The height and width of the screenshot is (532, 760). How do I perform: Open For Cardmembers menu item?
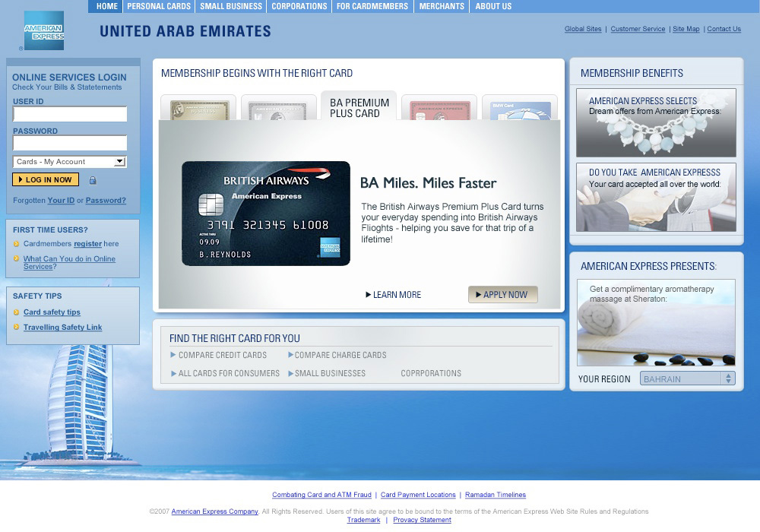tap(372, 6)
